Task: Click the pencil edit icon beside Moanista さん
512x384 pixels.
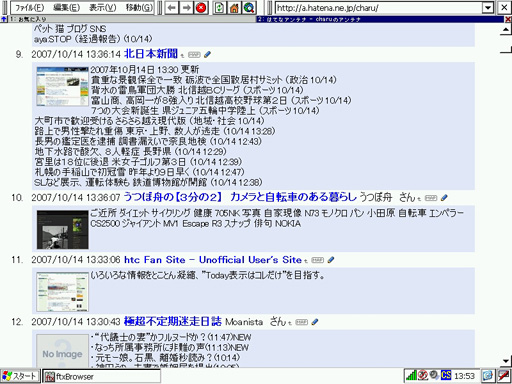Action: click(x=315, y=322)
